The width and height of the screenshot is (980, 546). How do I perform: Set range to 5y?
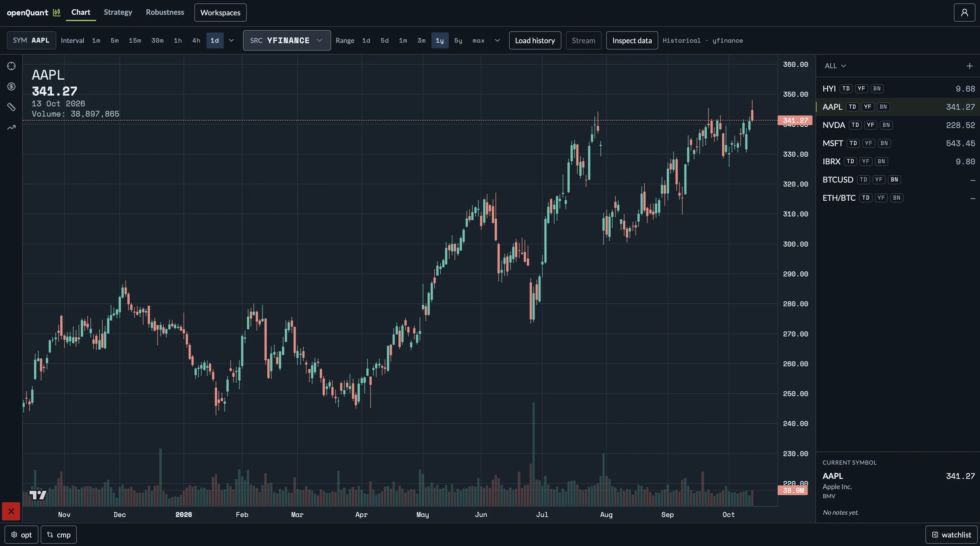coord(458,40)
